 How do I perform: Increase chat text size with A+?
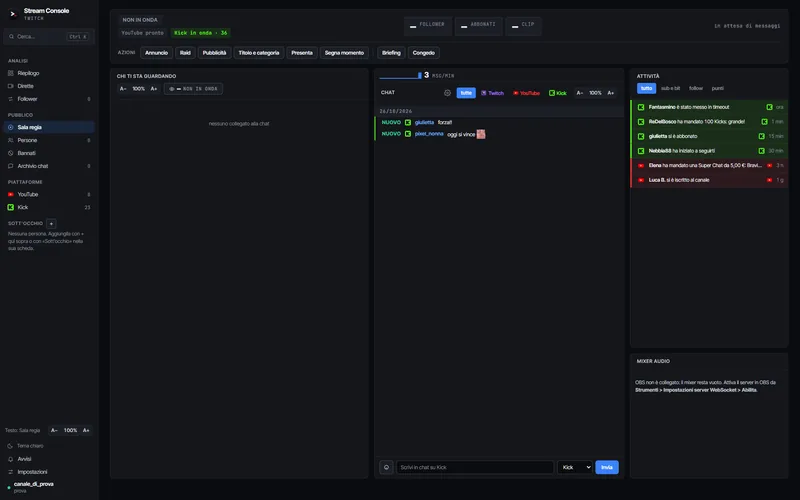pyautogui.click(x=611, y=93)
